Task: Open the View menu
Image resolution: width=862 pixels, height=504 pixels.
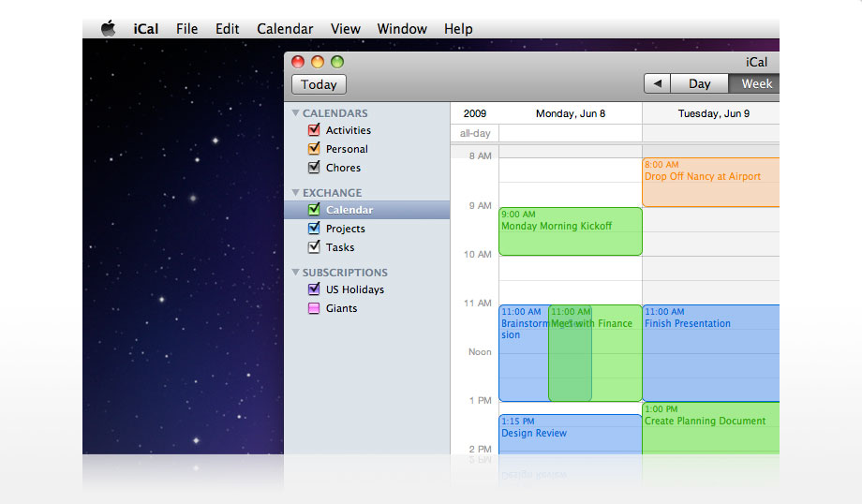Action: (x=345, y=29)
